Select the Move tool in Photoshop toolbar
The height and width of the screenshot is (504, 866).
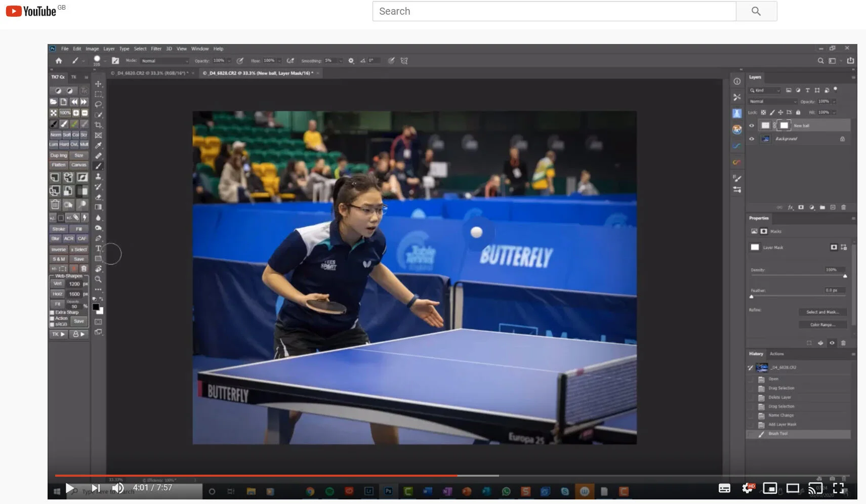(x=98, y=84)
